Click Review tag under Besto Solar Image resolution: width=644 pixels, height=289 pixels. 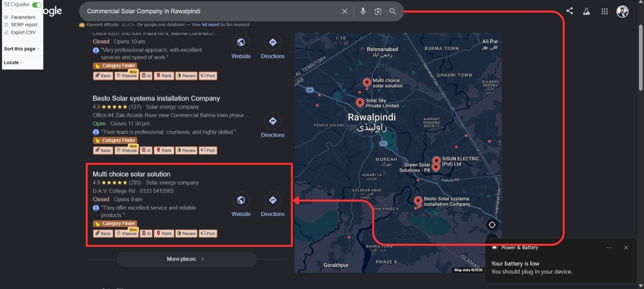pyautogui.click(x=186, y=150)
